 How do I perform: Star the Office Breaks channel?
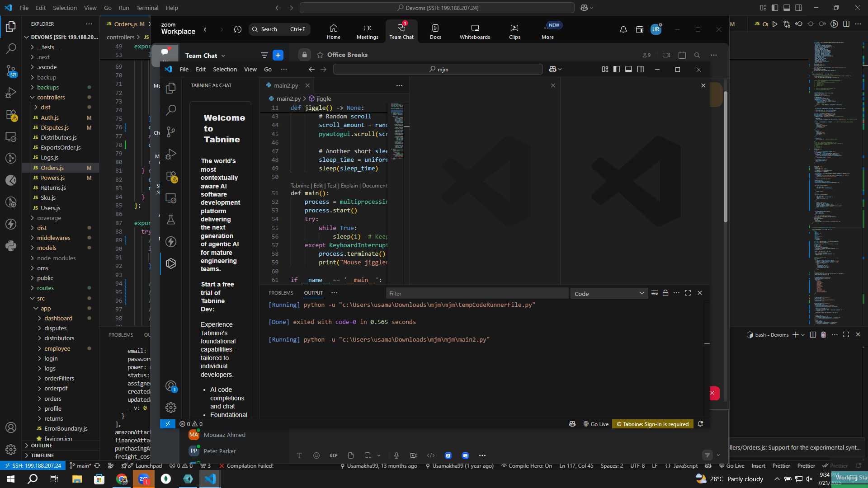pyautogui.click(x=320, y=55)
